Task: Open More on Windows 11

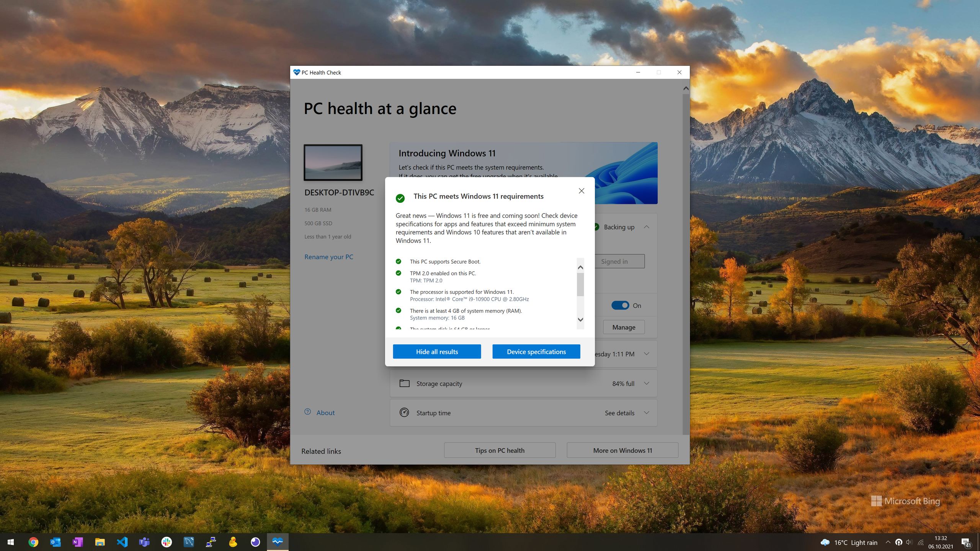Action: (x=622, y=450)
